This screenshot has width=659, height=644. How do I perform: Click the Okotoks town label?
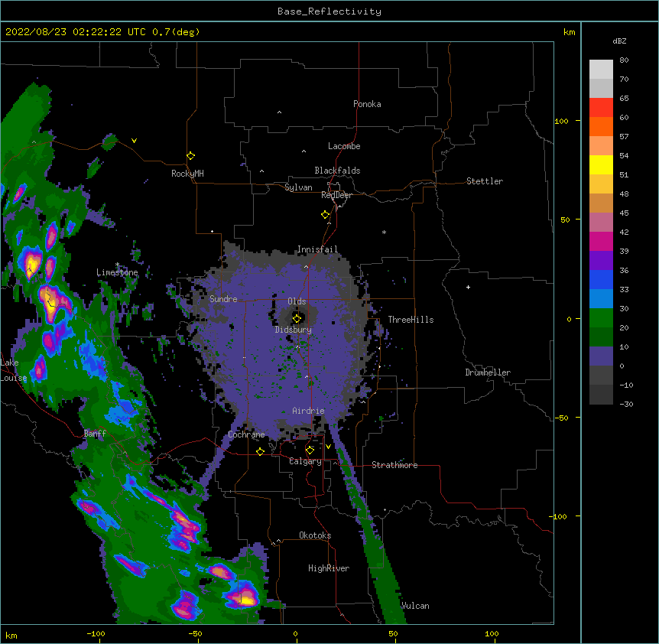point(315,535)
